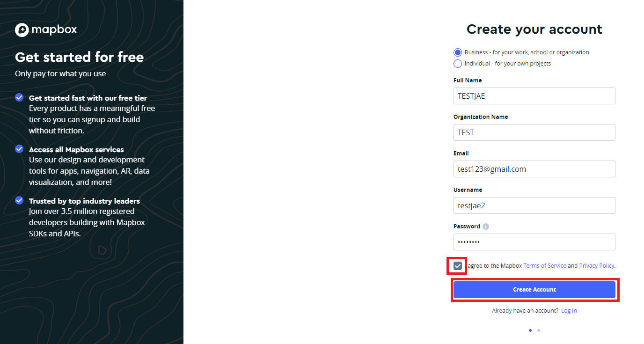Click the 'Full Name' field label

tap(468, 81)
